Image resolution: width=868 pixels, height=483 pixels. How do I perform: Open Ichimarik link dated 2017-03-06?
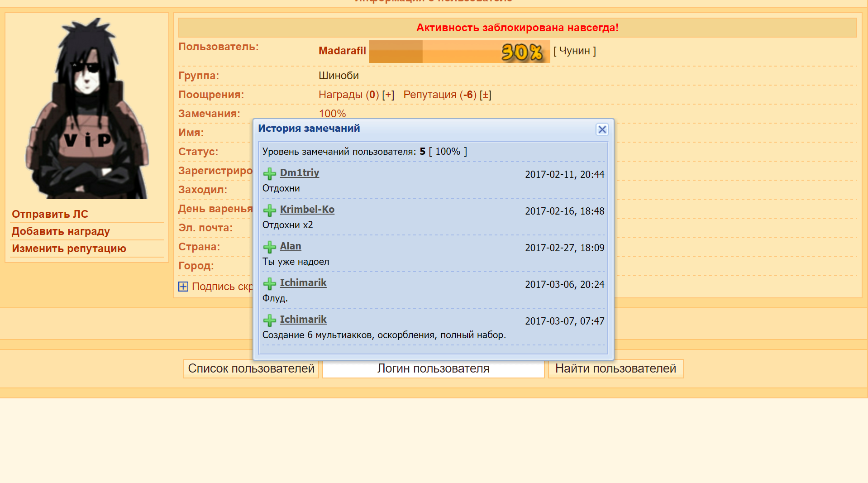[303, 282]
